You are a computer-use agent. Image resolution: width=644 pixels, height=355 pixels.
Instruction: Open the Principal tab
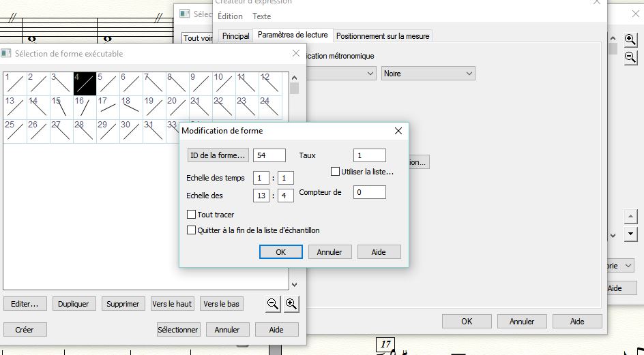click(x=235, y=35)
